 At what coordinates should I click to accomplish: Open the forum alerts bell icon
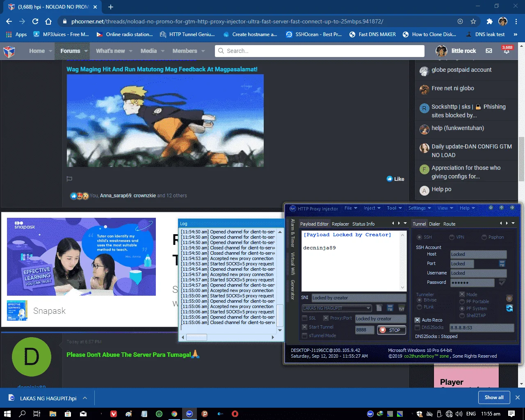click(507, 51)
